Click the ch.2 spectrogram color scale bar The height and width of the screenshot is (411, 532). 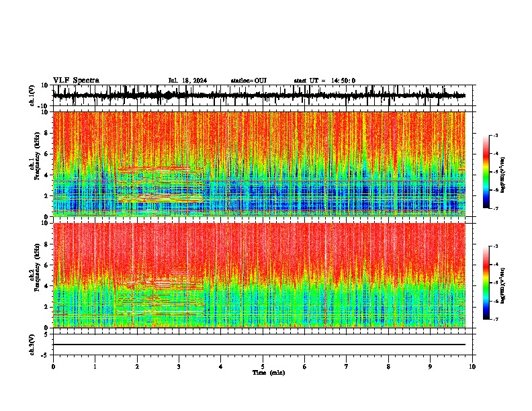tap(486, 283)
